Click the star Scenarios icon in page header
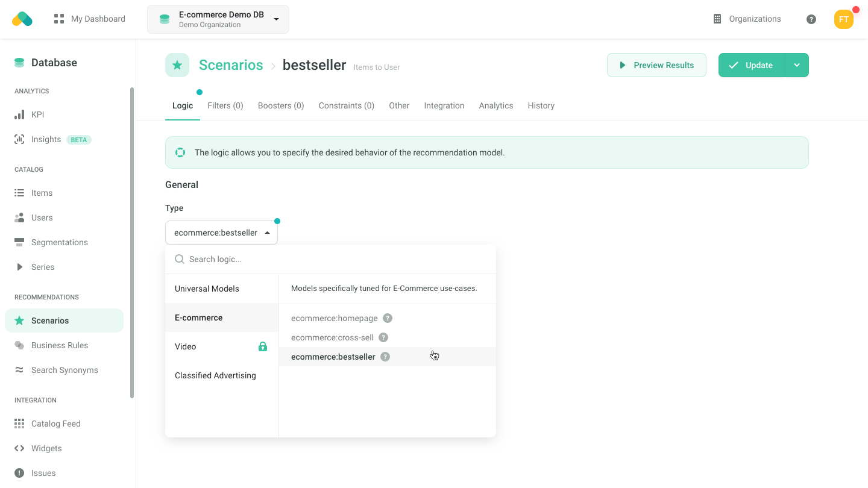 click(x=177, y=65)
